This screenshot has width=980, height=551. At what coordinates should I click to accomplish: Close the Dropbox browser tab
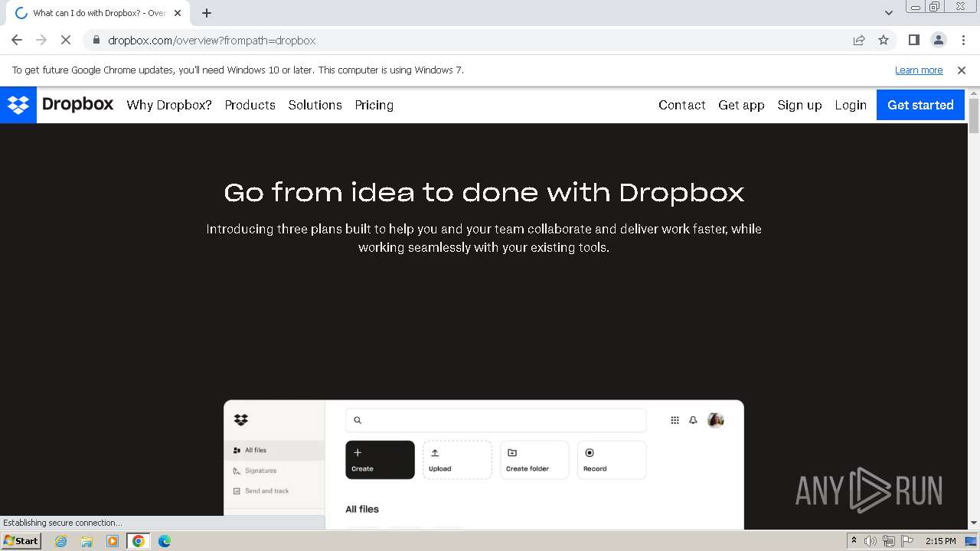pyautogui.click(x=178, y=13)
